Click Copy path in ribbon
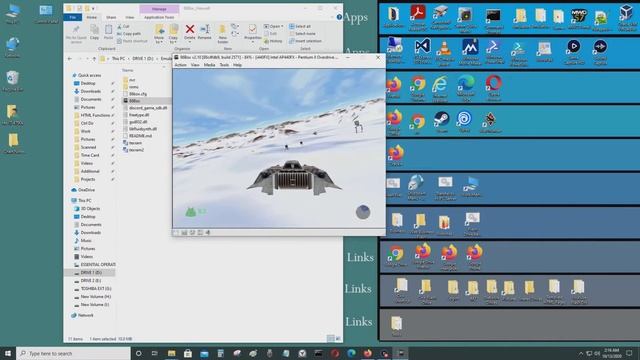 pos(129,33)
